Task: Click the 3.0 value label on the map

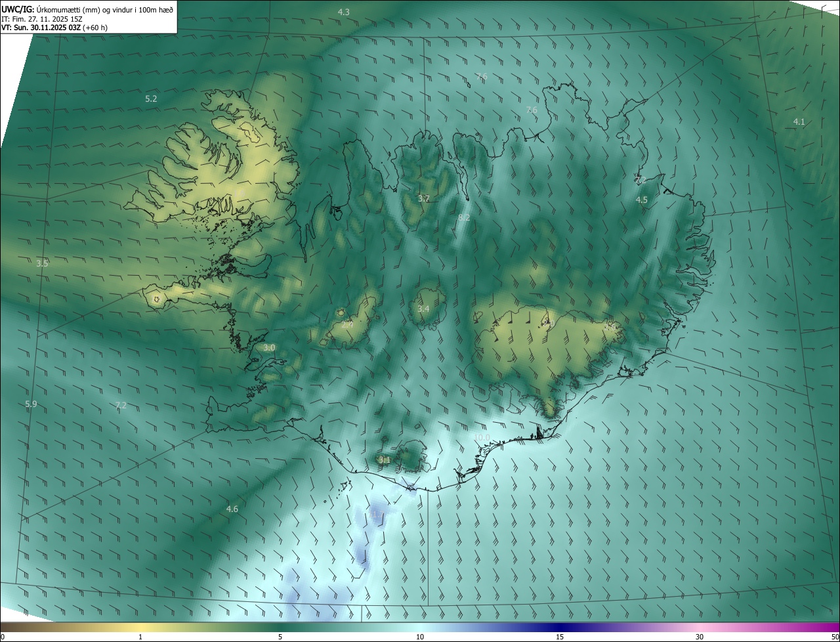Action: click(269, 347)
